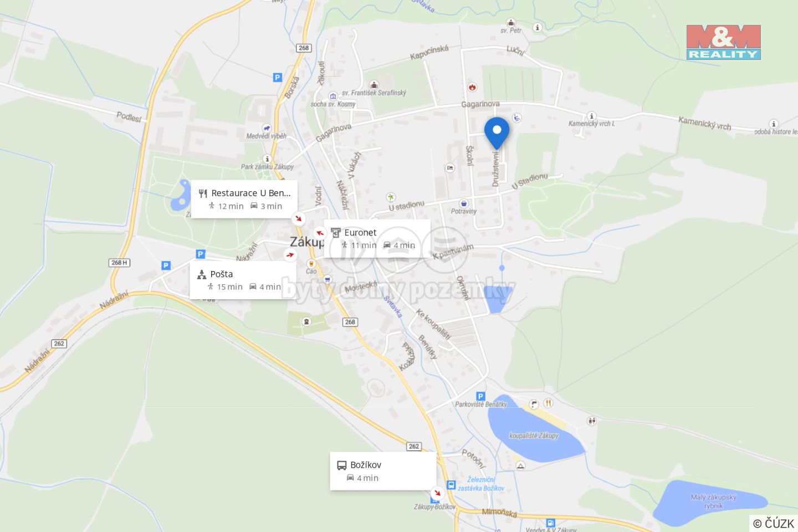The image size is (798, 532).
Task: Click the Potraviny grocery shop icon
Action: click(x=464, y=203)
